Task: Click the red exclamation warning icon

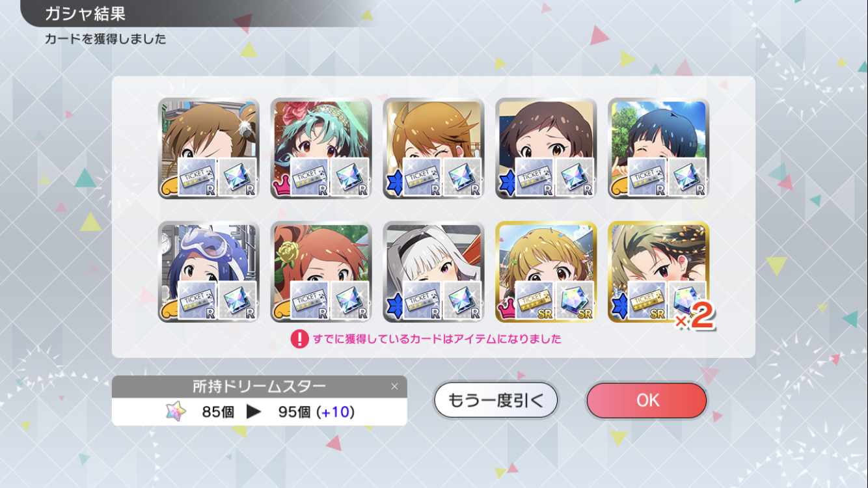Action: coord(299,338)
